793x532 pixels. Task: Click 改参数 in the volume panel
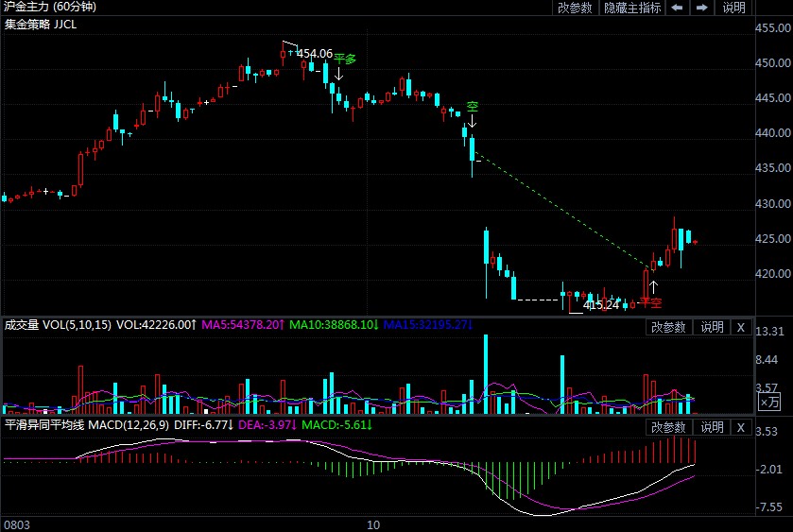coord(668,327)
